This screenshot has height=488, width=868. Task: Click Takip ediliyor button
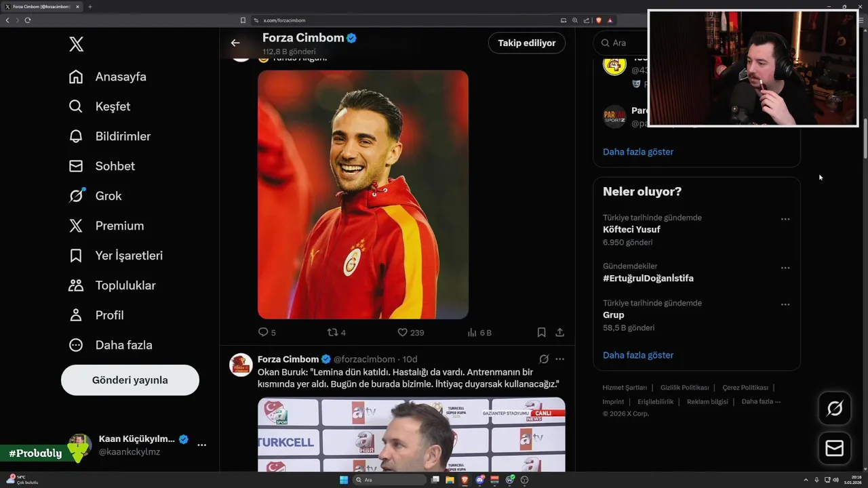pyautogui.click(x=527, y=43)
